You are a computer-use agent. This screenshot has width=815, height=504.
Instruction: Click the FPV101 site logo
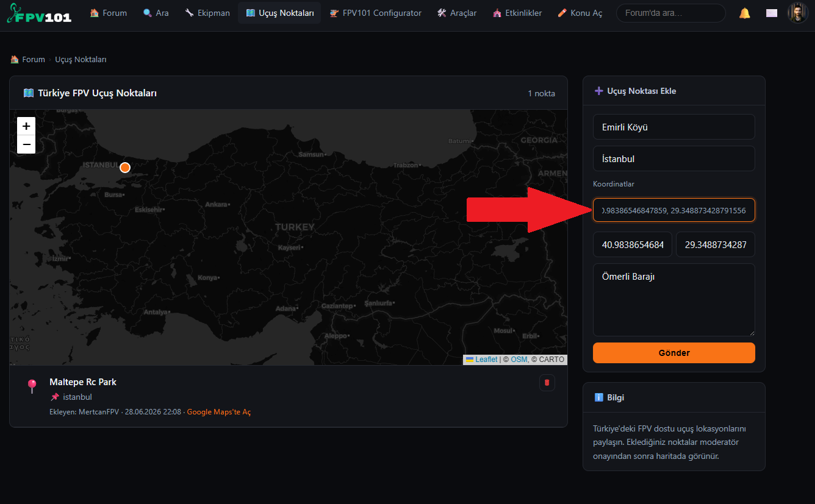pyautogui.click(x=38, y=13)
